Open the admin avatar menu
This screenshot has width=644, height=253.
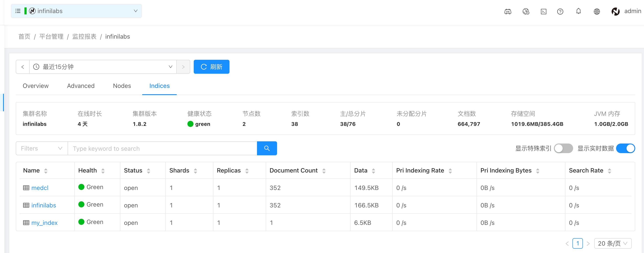615,12
